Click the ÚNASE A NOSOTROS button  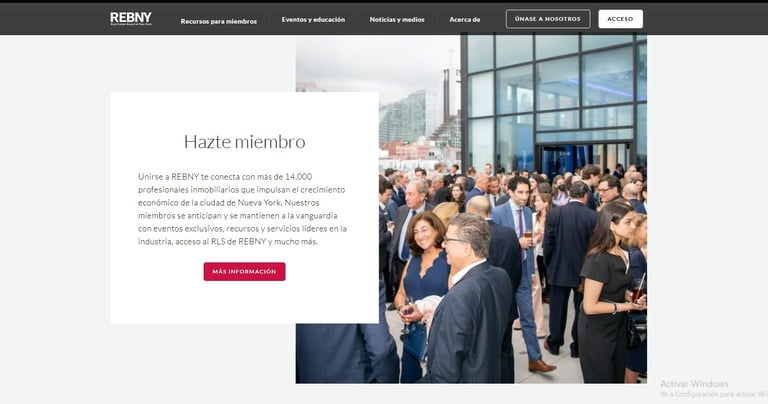pyautogui.click(x=548, y=19)
